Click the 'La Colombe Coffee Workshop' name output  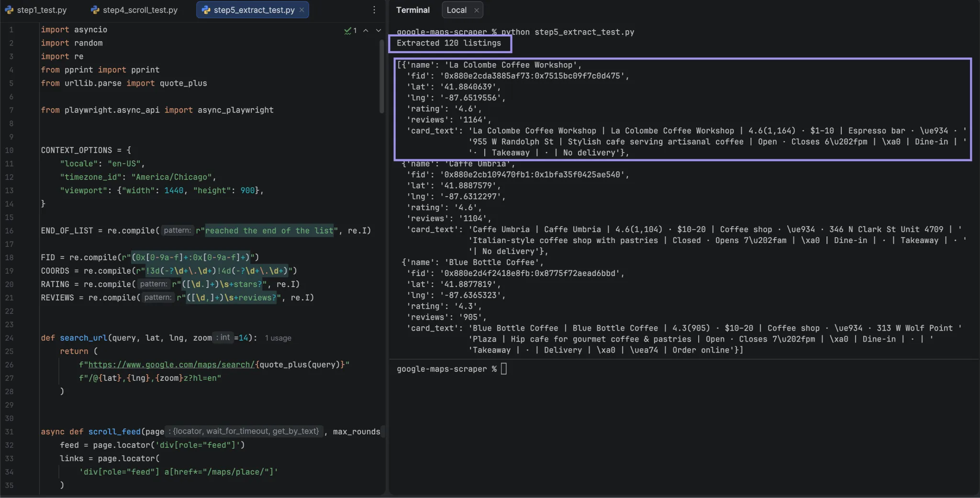click(x=510, y=65)
